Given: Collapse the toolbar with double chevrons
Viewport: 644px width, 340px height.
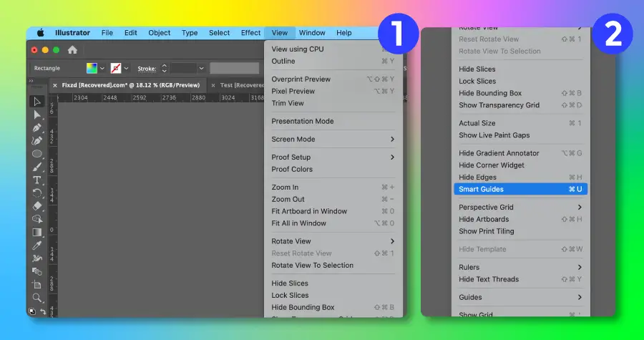Looking at the screenshot, I should coord(31,81).
